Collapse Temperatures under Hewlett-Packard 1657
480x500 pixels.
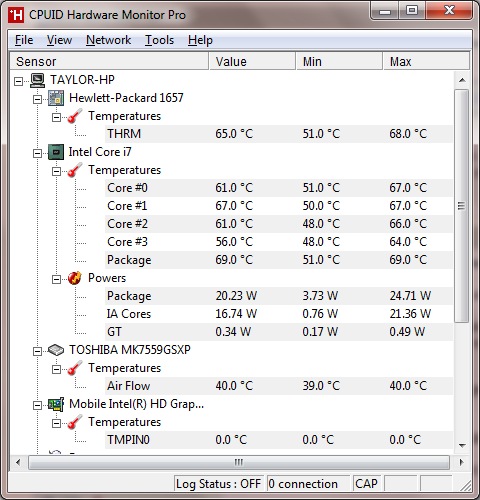[x=57, y=117]
